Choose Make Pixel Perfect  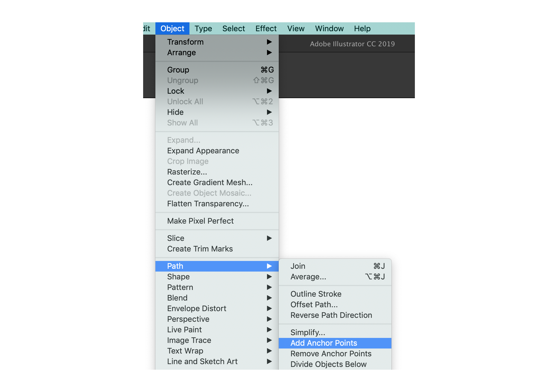coord(200,221)
